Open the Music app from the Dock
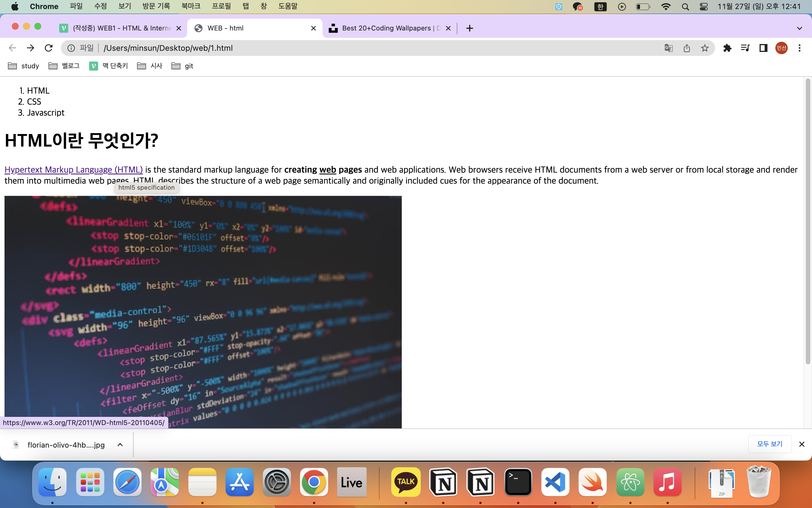812x508 pixels. [667, 482]
